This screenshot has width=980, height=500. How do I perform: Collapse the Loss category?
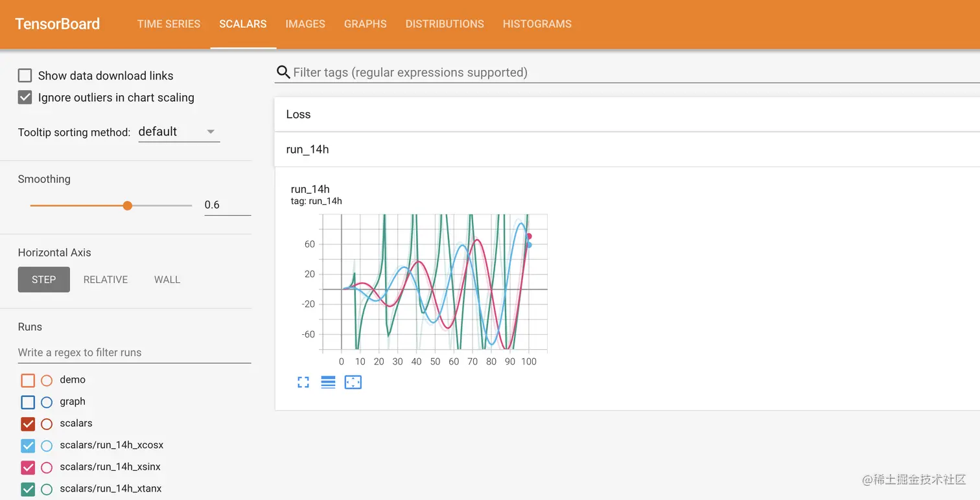[627, 115]
